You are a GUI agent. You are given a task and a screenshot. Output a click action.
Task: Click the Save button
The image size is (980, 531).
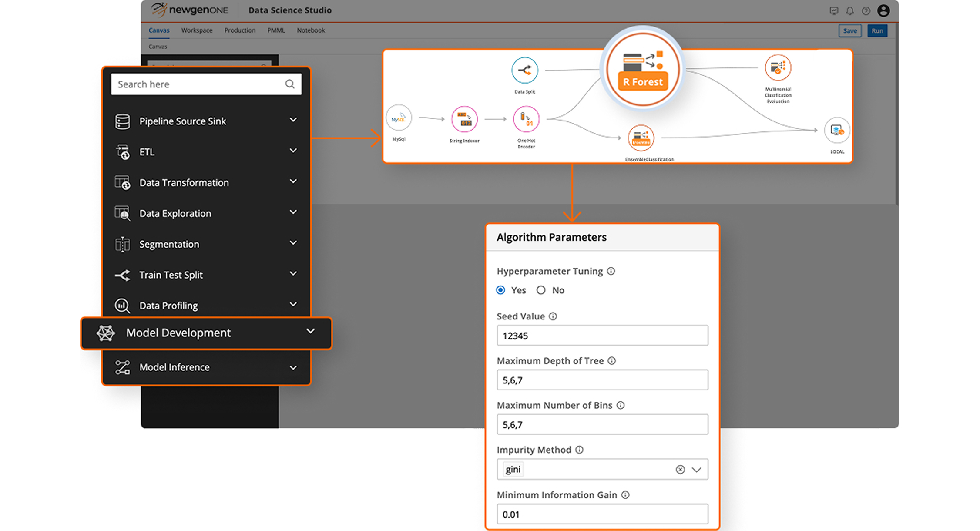[x=849, y=31]
